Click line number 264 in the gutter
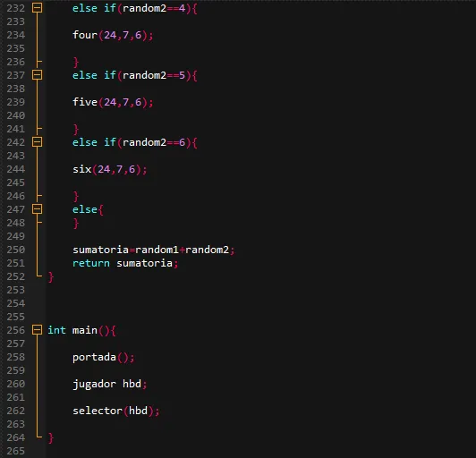This screenshot has width=476, height=458. click(16, 437)
